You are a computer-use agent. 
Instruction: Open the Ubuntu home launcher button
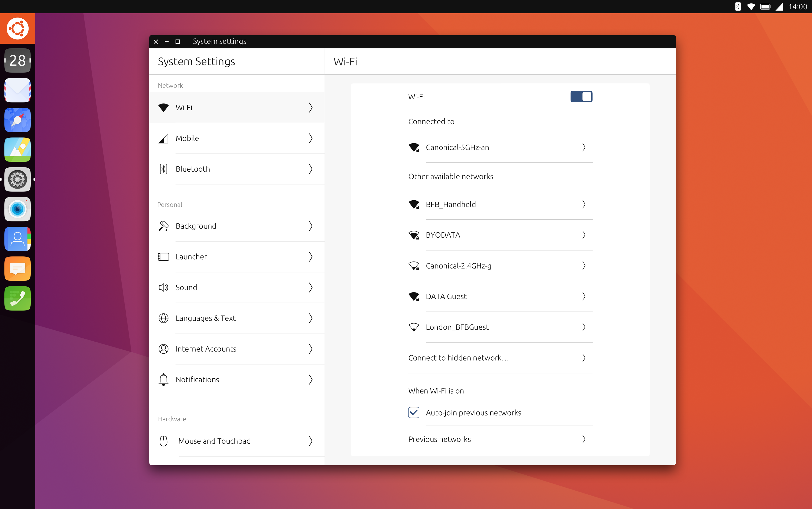click(18, 29)
